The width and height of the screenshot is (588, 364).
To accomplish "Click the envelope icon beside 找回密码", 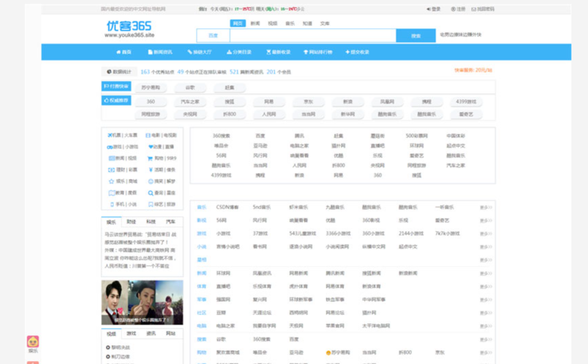I will [x=474, y=9].
